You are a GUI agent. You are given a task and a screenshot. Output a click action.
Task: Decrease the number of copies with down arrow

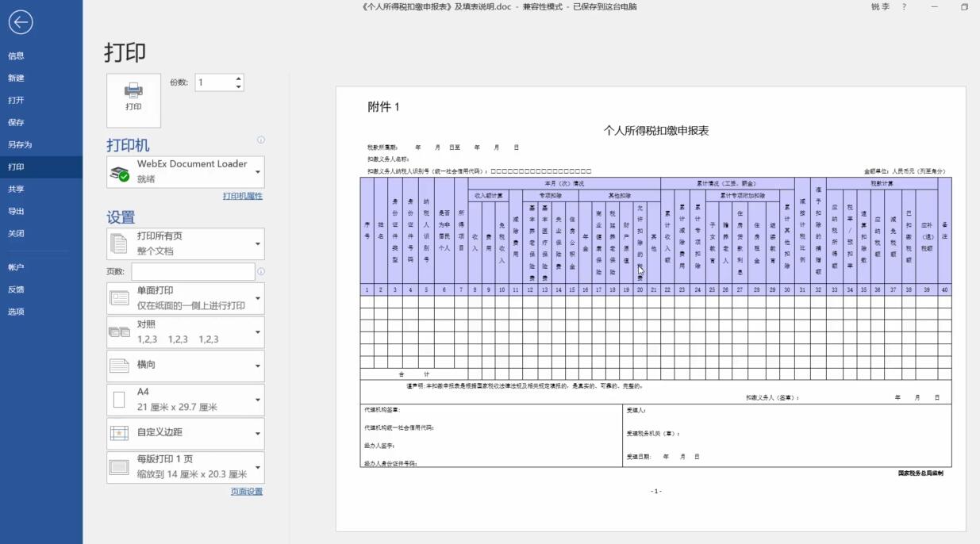click(238, 86)
